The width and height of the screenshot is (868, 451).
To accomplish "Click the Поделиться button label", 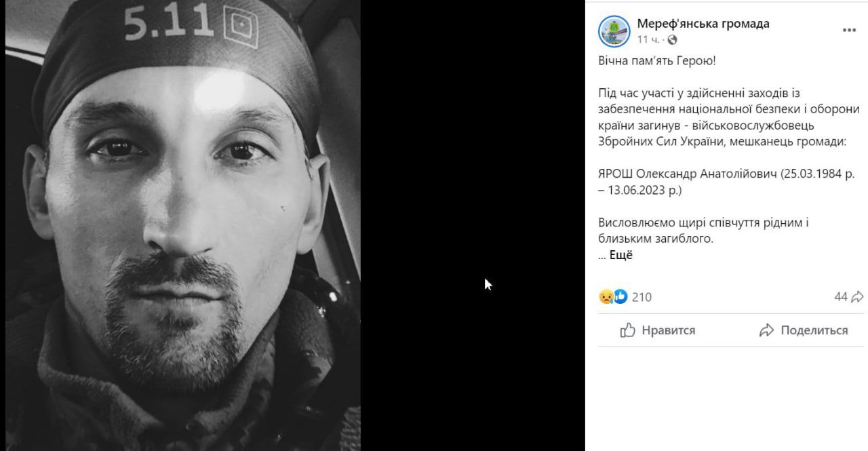I will pyautogui.click(x=814, y=330).
